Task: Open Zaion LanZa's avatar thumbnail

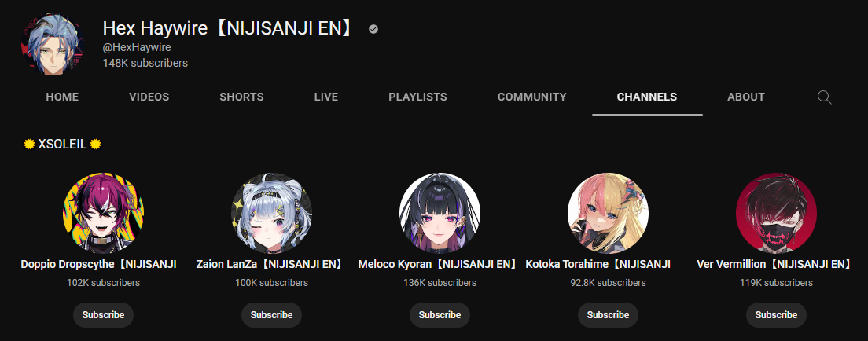Action: (271, 214)
